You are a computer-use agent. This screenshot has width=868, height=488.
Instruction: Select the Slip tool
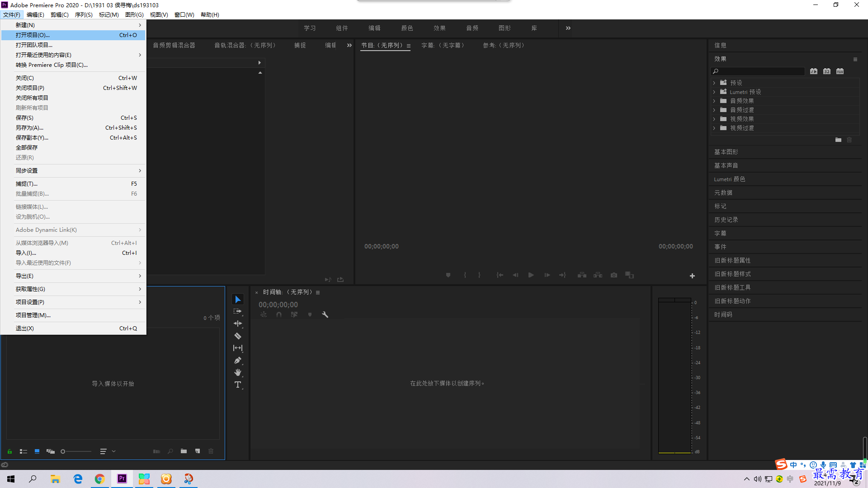[238, 348]
